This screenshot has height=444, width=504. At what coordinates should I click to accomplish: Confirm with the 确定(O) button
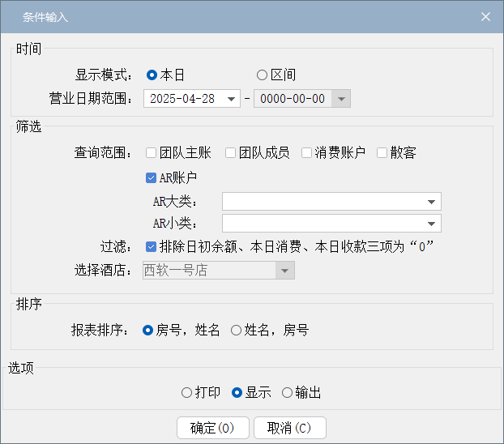213,428
